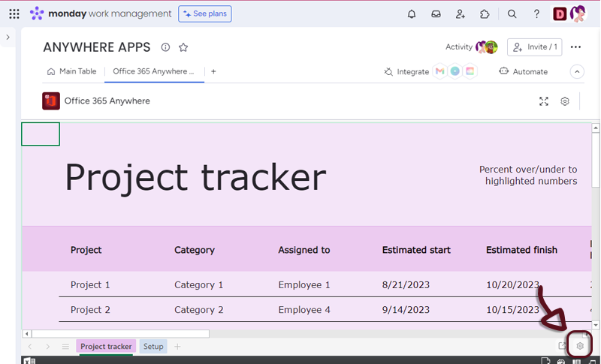Click the horizontal scrollbar right arrow
This screenshot has width=601, height=364.
point(585,334)
